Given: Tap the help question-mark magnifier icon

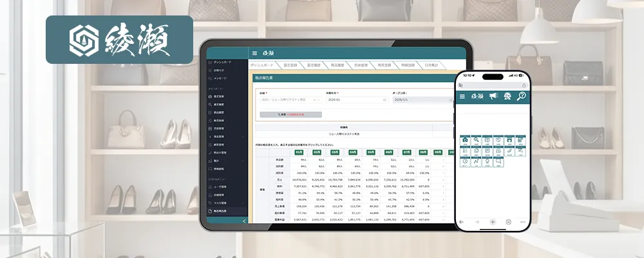Looking at the screenshot, I should (521, 96).
